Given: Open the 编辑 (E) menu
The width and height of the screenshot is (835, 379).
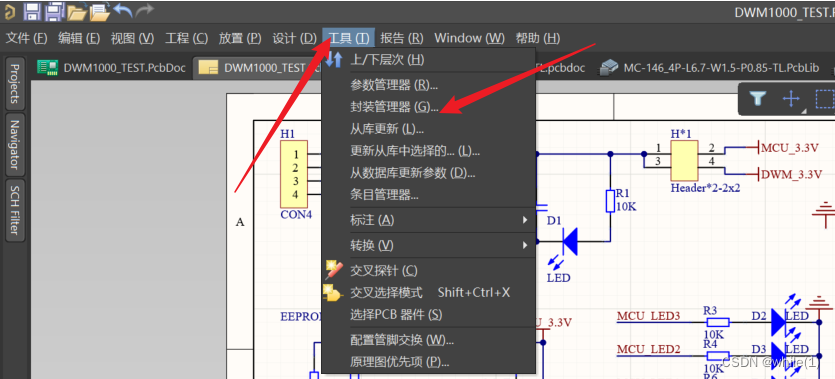Looking at the screenshot, I should (x=79, y=38).
